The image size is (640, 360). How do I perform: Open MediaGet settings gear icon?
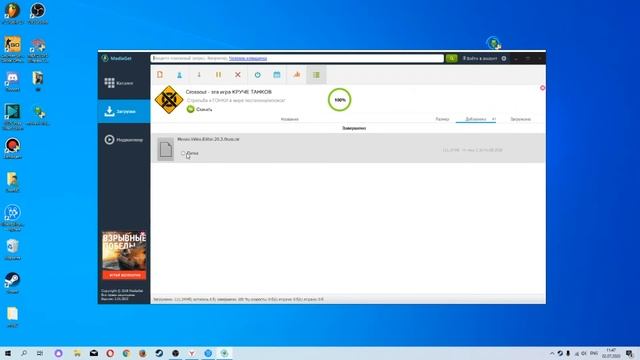[x=504, y=58]
